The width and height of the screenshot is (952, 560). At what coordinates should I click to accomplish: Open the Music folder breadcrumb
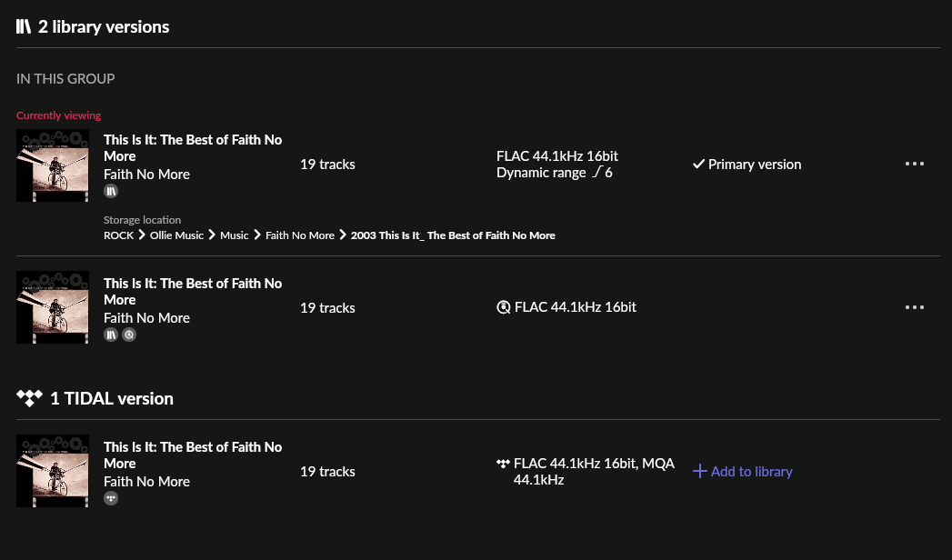pos(234,235)
